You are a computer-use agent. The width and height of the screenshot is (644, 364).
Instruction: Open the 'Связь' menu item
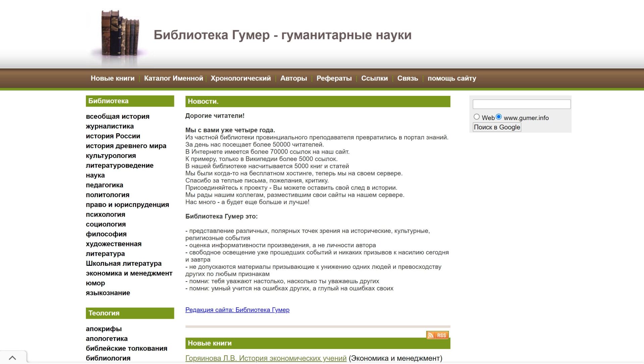pyautogui.click(x=408, y=78)
